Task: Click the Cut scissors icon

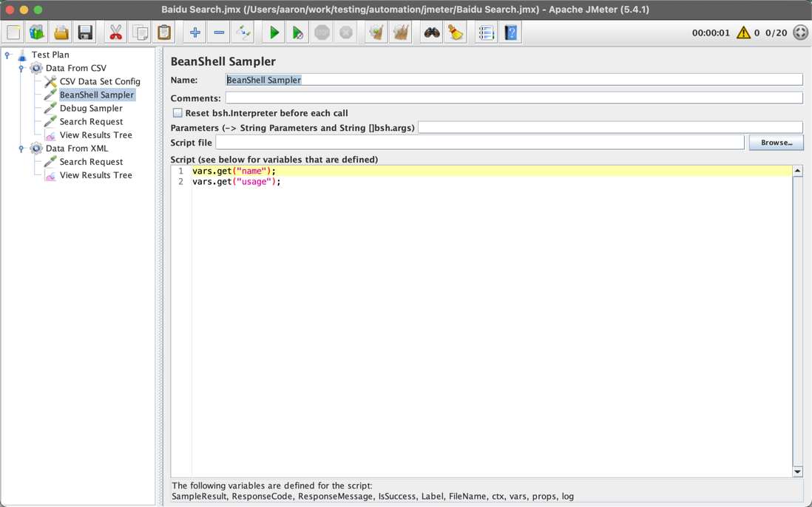Action: [x=115, y=33]
